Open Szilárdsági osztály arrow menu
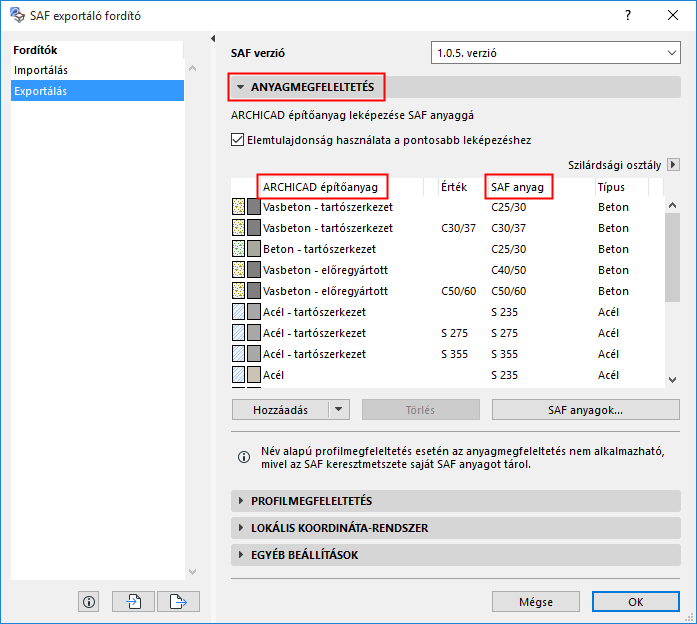This screenshot has height=624, width=697. (673, 165)
